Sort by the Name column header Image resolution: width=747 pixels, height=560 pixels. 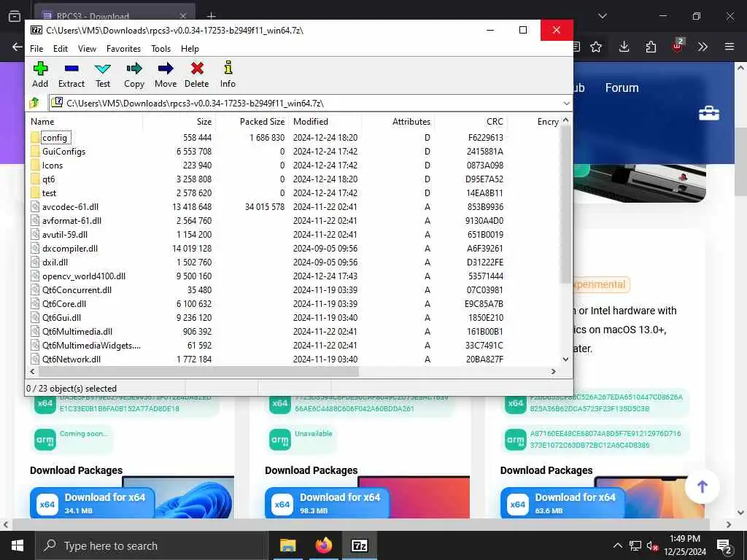[x=85, y=122]
